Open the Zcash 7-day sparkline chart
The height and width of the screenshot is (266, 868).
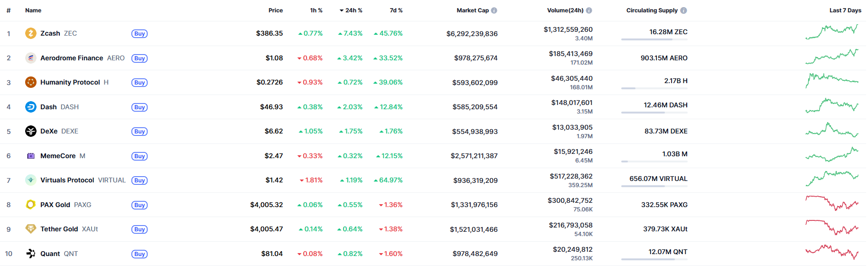coord(831,32)
